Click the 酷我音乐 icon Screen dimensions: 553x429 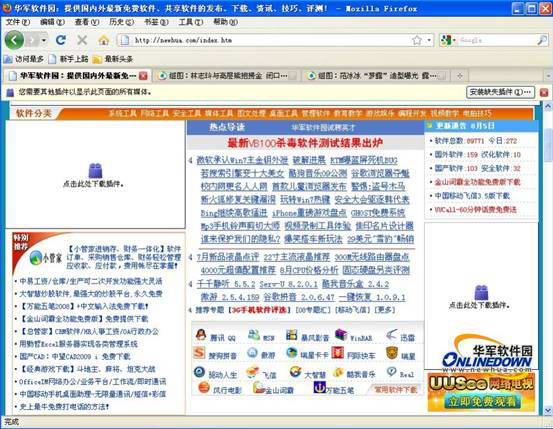338,372
